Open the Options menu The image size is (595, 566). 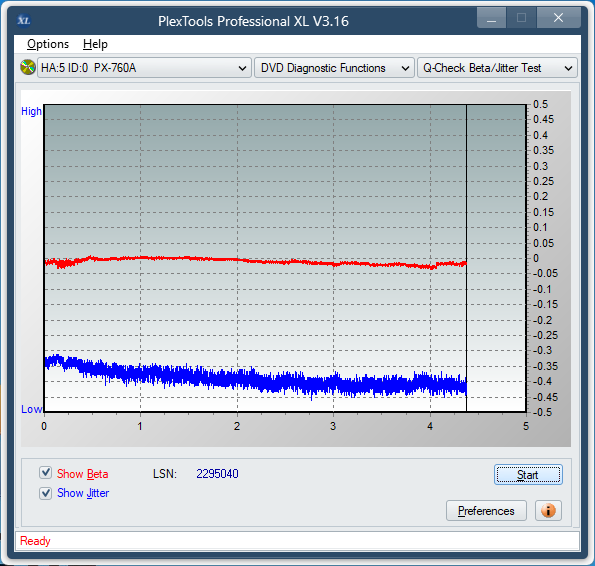pos(48,44)
